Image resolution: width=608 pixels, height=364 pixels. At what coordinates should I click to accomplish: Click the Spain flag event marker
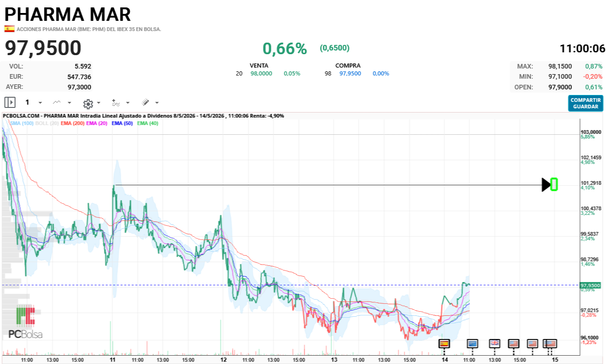click(444, 343)
